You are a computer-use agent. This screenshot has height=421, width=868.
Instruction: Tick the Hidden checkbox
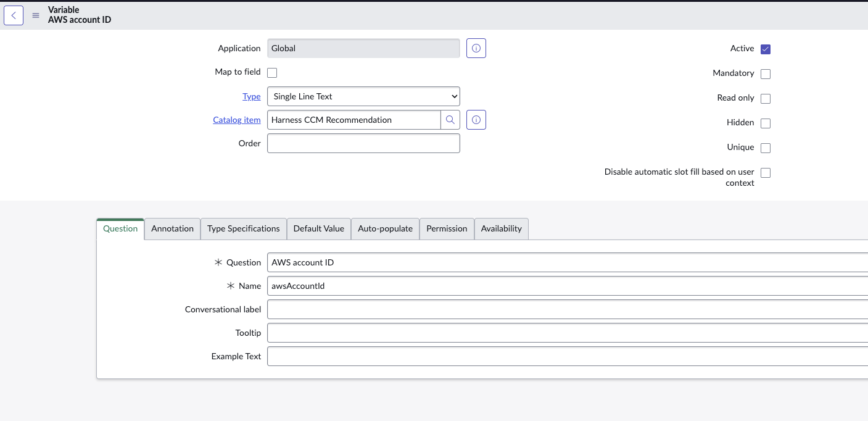pyautogui.click(x=766, y=123)
